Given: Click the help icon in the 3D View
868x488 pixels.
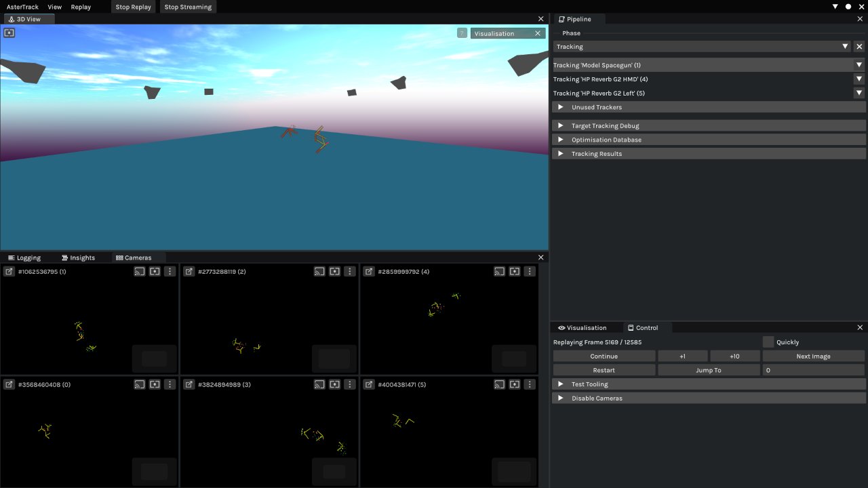Looking at the screenshot, I should (x=462, y=33).
